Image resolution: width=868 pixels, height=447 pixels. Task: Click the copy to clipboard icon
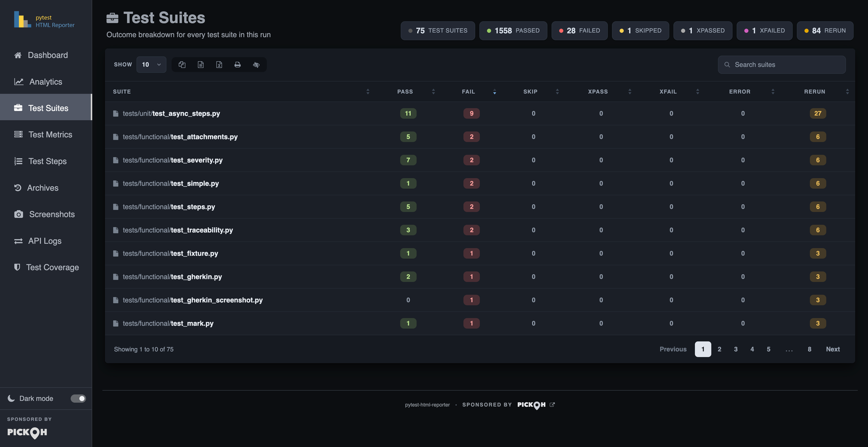click(x=182, y=65)
